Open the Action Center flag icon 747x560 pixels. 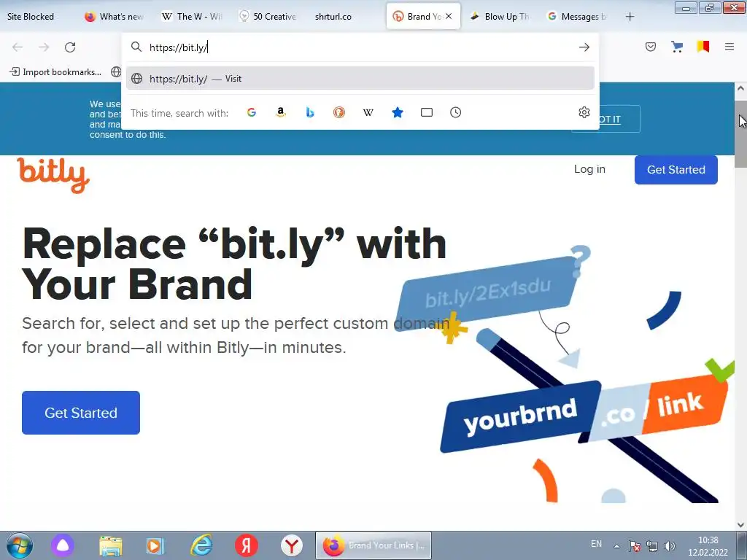tap(634, 546)
